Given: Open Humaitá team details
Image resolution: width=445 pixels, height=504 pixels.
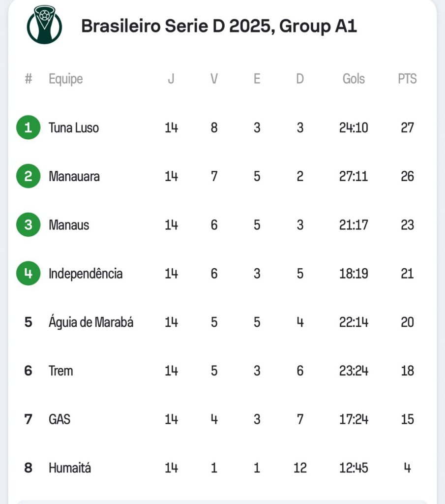Looking at the screenshot, I should pyautogui.click(x=70, y=468).
